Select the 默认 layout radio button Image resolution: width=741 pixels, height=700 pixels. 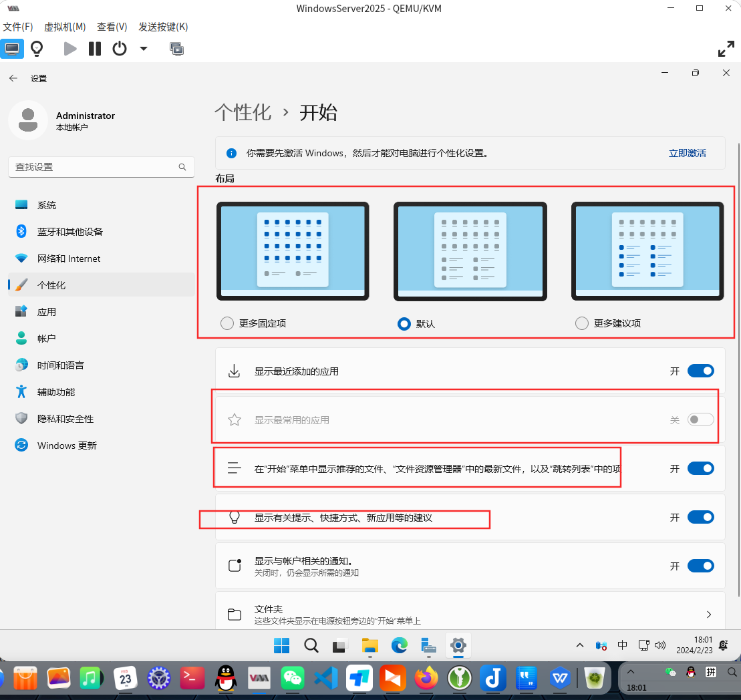[404, 323]
